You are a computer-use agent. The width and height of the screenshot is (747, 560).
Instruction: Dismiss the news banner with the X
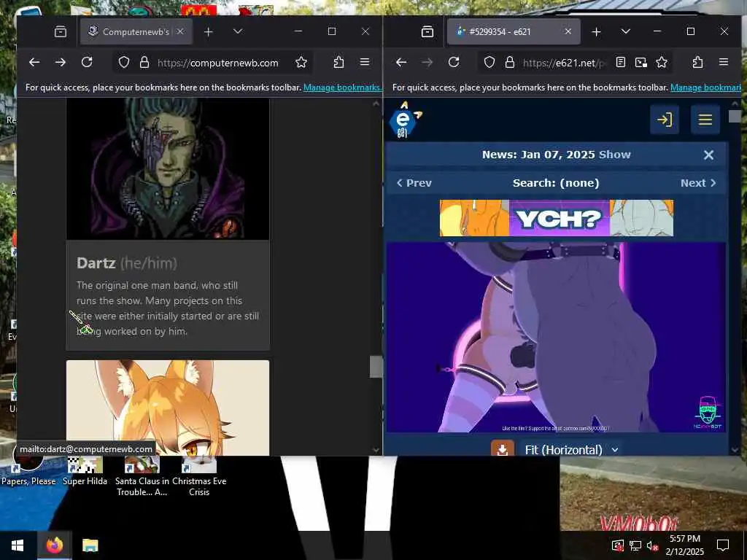708,155
